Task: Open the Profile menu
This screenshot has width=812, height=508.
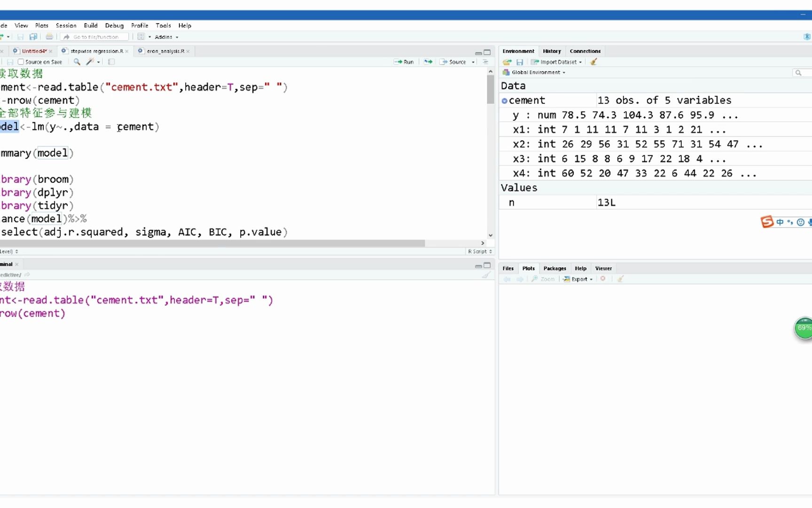Action: click(140, 25)
